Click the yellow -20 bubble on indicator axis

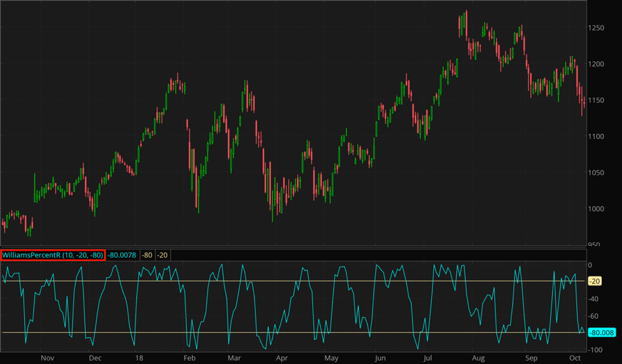[x=594, y=281]
